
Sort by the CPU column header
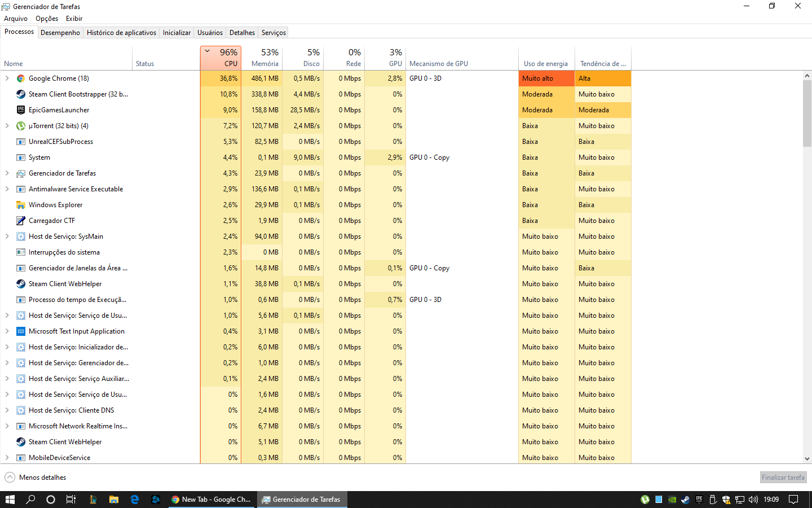point(220,58)
